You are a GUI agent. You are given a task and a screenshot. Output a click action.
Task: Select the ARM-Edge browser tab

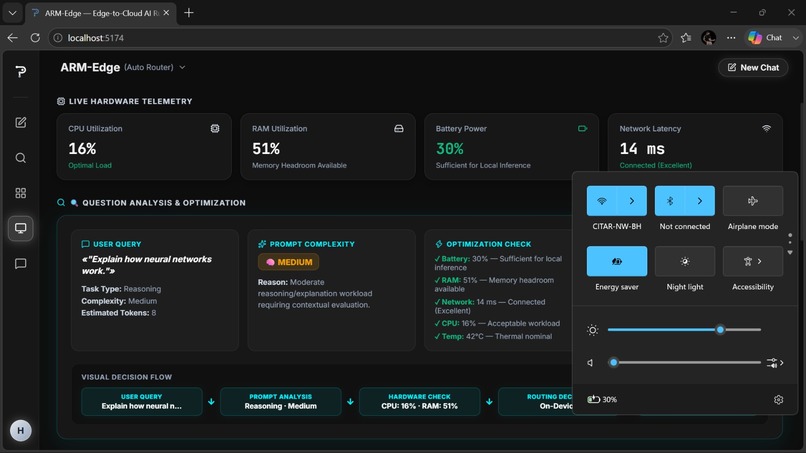(101, 13)
